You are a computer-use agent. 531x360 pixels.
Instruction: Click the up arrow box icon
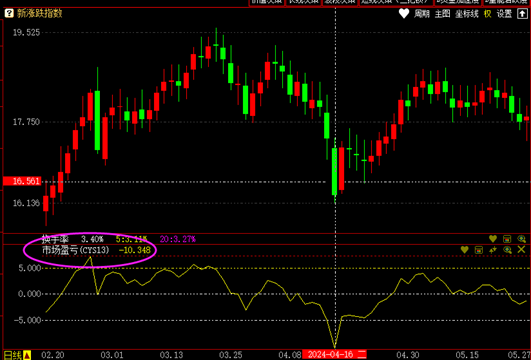(522, 14)
